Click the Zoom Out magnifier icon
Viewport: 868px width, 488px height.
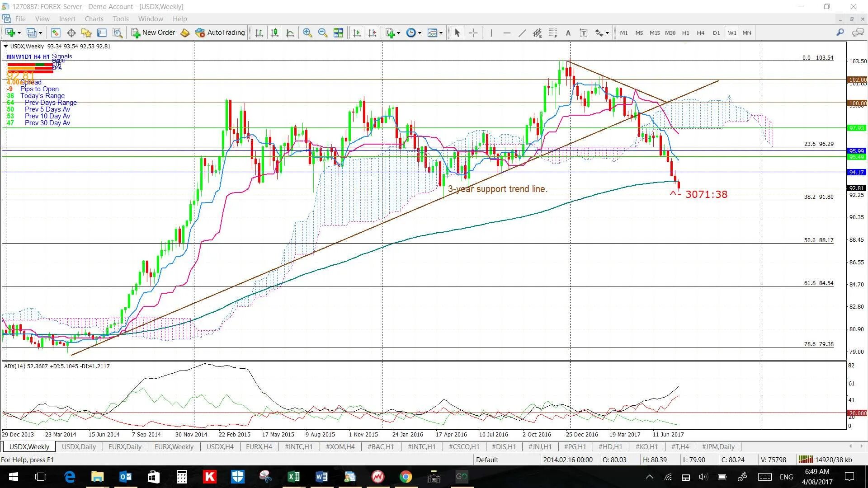(x=323, y=33)
